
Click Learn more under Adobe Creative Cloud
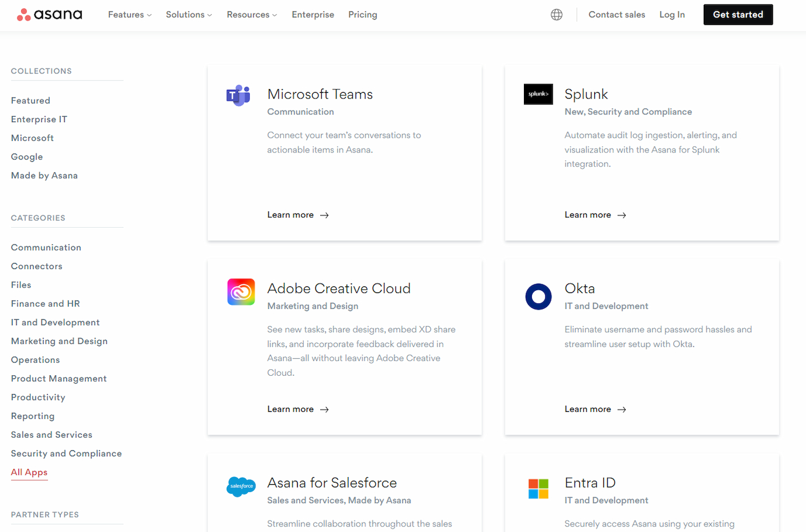[x=298, y=409]
